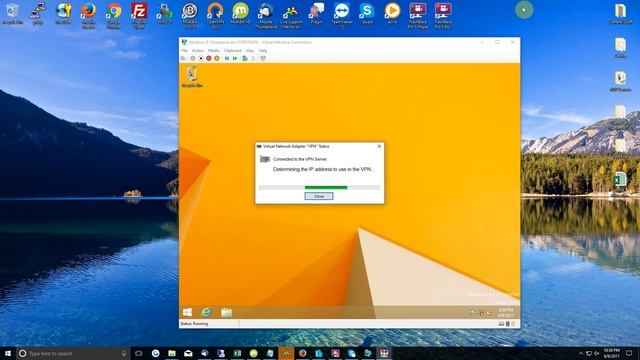
Task: Select the host desktop Recycle Bin icon
Action: click(12, 14)
